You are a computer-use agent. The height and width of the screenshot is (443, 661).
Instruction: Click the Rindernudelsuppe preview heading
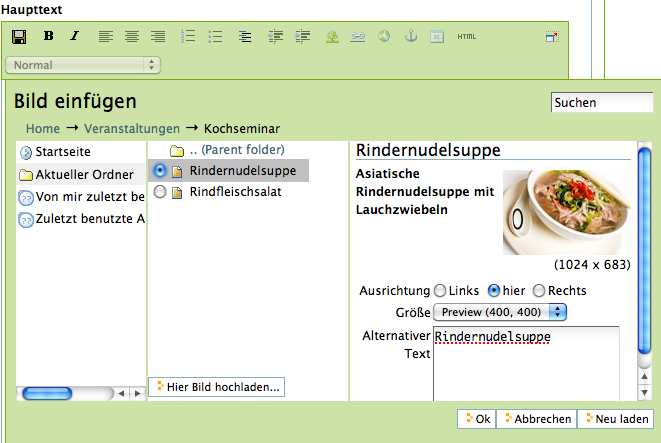tap(428, 150)
